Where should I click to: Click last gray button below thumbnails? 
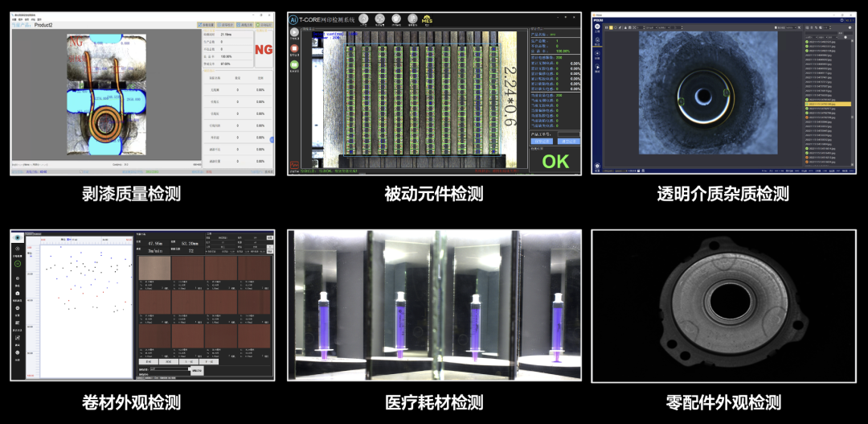coord(209,361)
